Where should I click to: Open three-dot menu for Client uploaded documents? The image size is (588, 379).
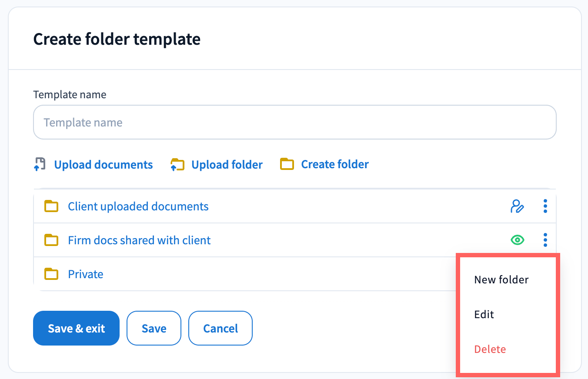[x=545, y=206]
